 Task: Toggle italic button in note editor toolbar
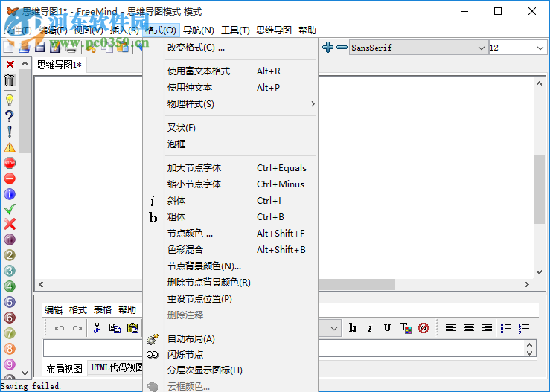click(x=370, y=328)
